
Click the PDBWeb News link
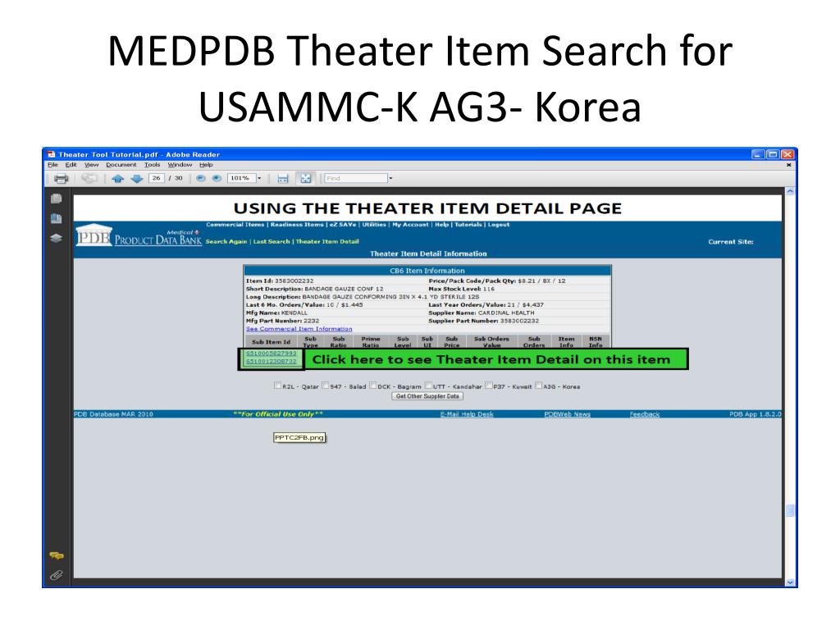click(x=568, y=414)
